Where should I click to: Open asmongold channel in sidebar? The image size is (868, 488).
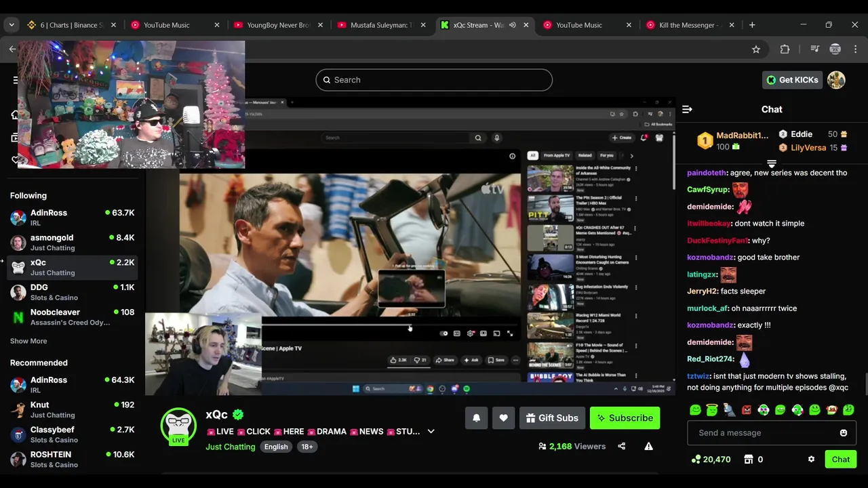point(73,243)
